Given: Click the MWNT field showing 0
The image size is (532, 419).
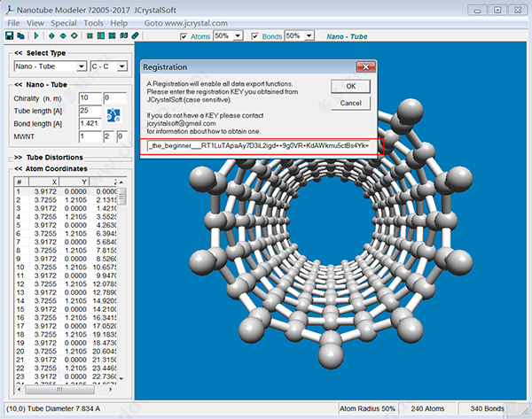Looking at the screenshot, I should click(x=121, y=136).
